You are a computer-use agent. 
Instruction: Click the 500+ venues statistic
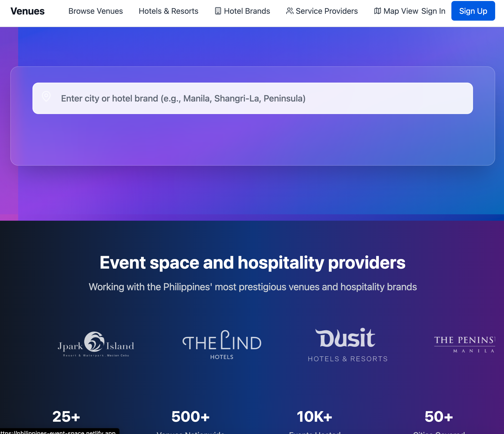coord(190,417)
